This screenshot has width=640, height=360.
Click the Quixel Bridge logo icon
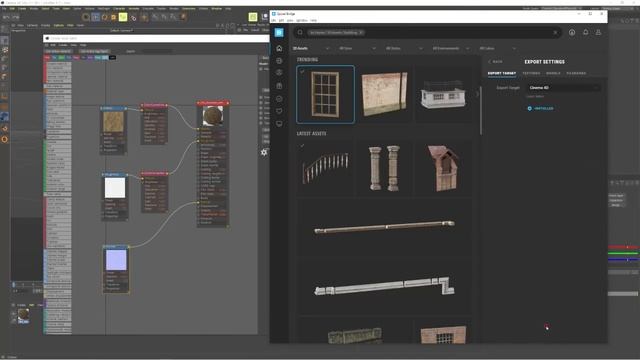[x=279, y=32]
